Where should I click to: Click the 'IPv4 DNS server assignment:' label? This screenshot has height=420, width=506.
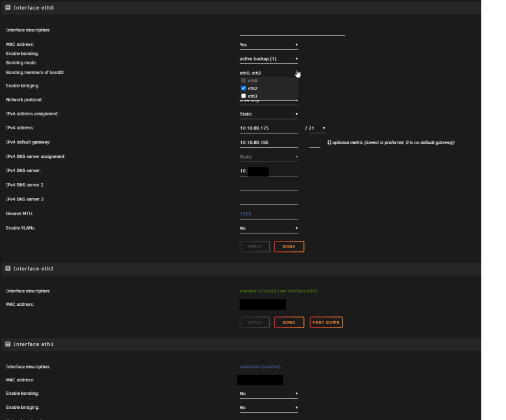point(35,157)
